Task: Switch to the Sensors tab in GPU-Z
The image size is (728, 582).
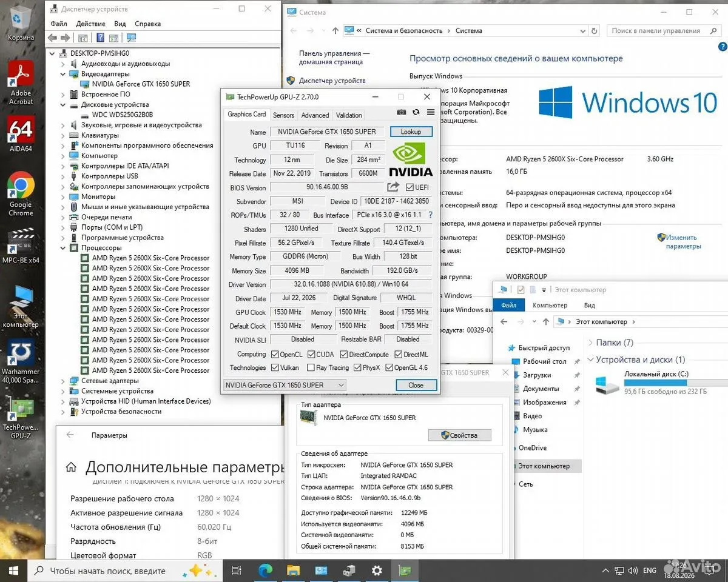Action: 283,115
